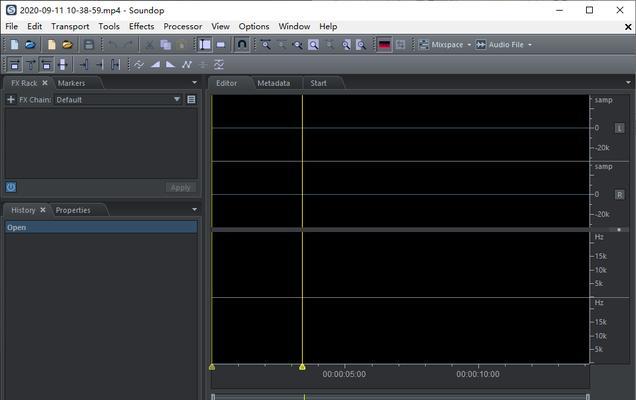
Task: Open the Audio File dropdown arrow
Action: tap(530, 45)
